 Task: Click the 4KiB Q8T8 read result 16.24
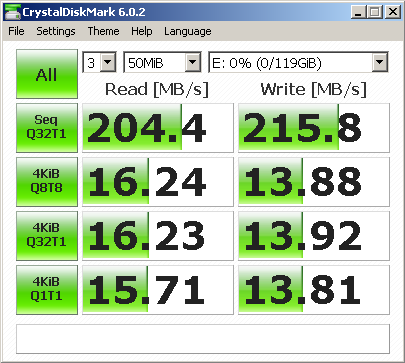(x=158, y=182)
